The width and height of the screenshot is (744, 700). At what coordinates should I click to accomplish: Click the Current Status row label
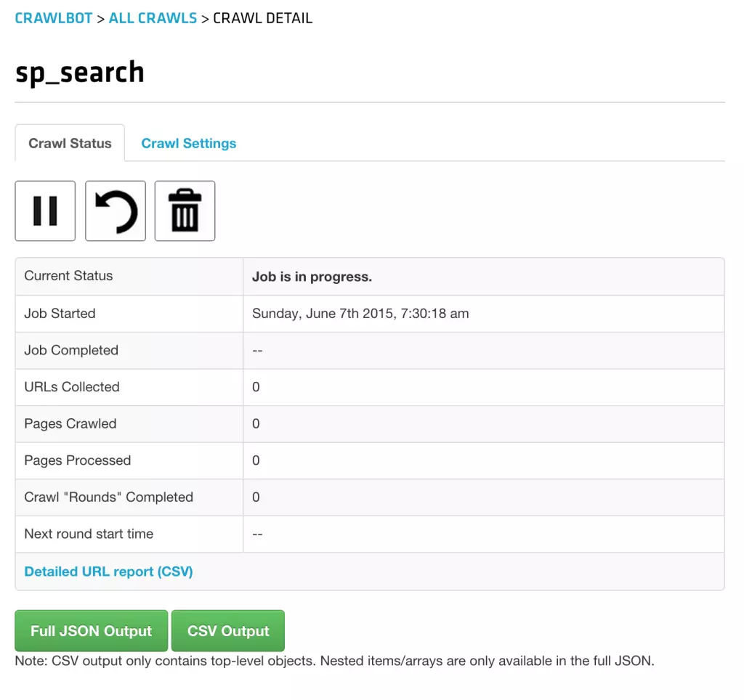pos(68,276)
